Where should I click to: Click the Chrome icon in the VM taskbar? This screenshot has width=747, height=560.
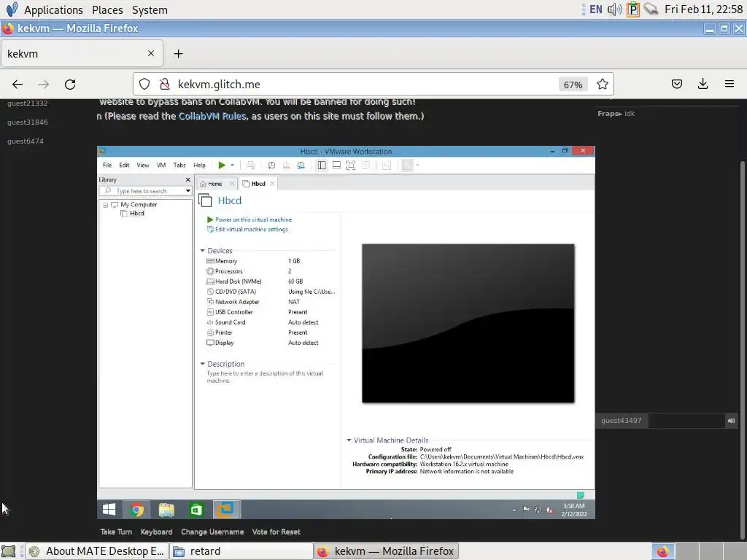coord(136,510)
